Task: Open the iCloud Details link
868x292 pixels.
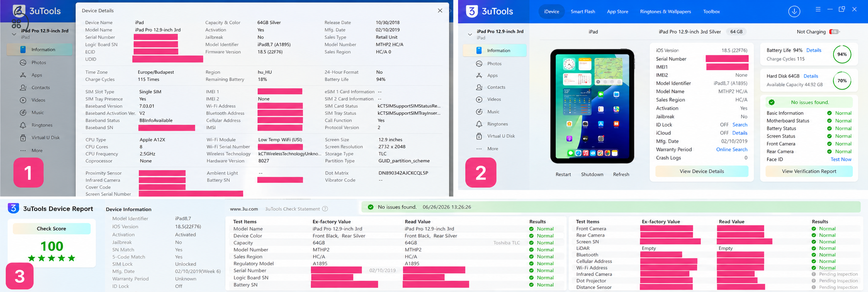Action: (x=740, y=133)
